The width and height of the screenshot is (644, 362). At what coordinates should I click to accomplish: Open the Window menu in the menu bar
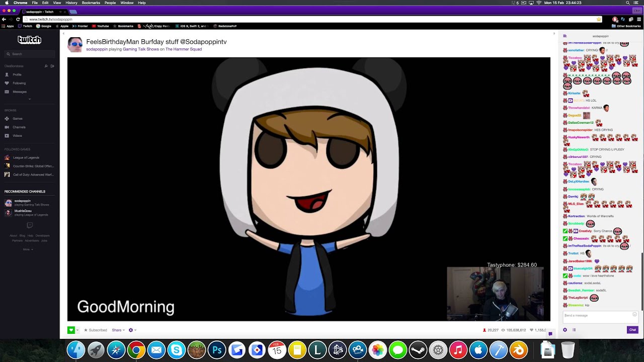pyautogui.click(x=127, y=3)
